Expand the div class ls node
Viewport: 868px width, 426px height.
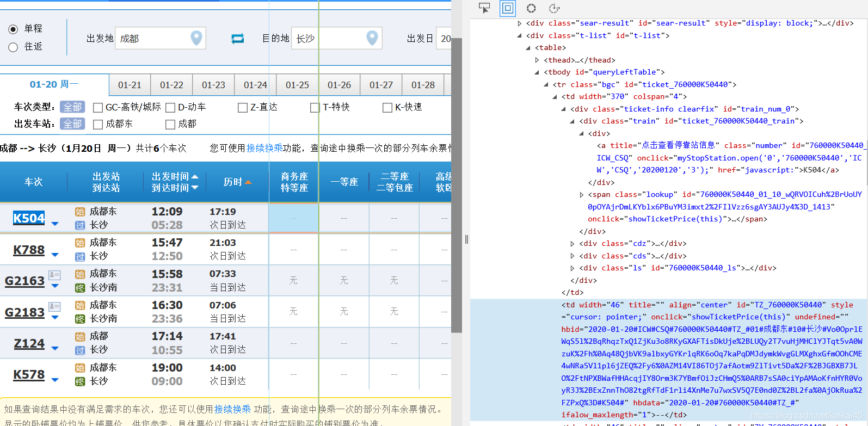coord(572,268)
